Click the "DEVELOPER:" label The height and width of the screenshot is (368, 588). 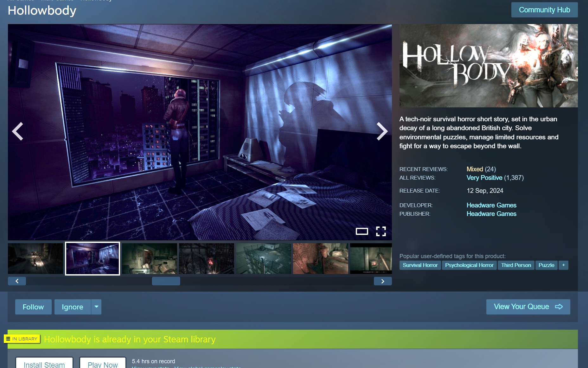pos(416,205)
